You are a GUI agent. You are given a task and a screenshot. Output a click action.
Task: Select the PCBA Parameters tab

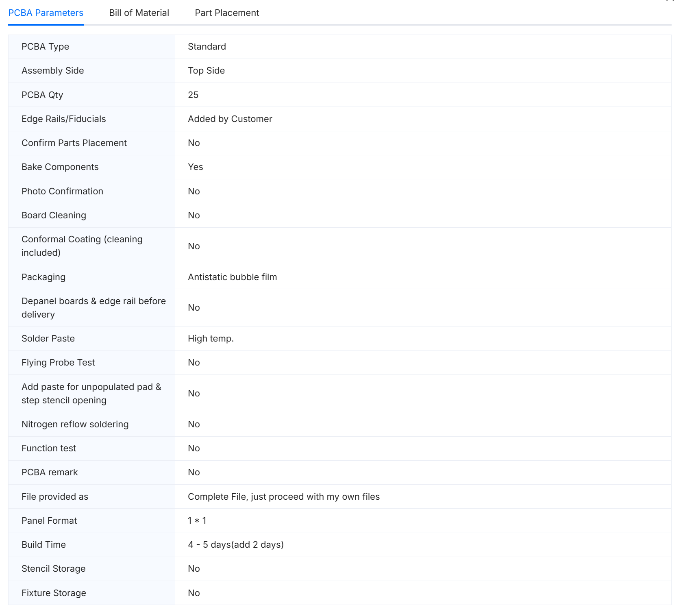[x=46, y=13]
